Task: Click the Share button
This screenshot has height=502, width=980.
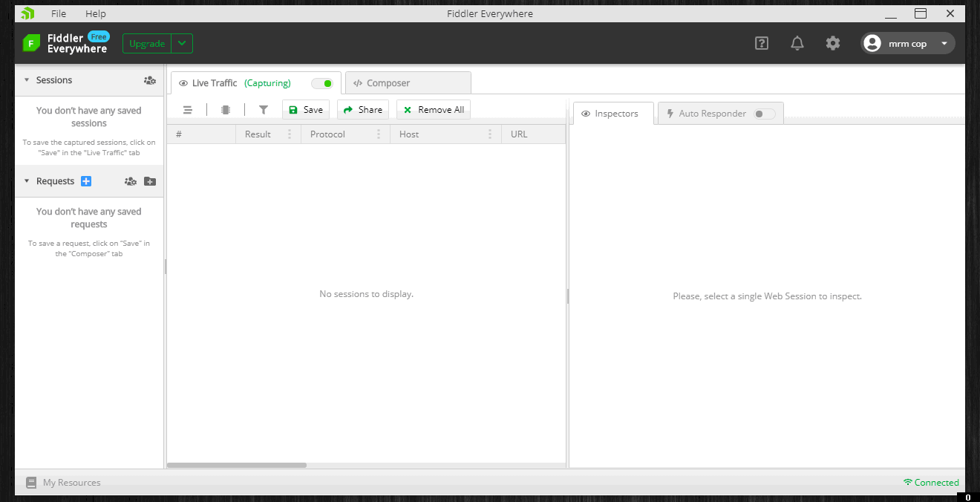Action: 363,110
